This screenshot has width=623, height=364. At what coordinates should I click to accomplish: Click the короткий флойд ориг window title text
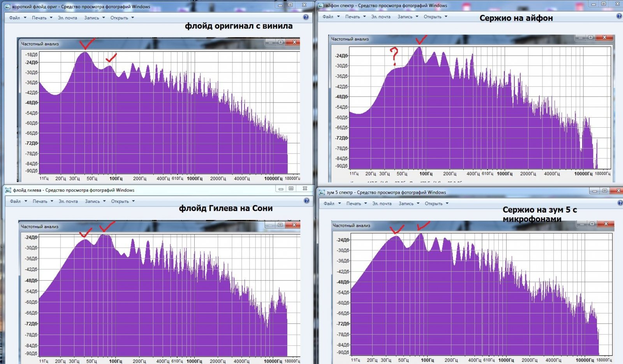click(x=81, y=7)
